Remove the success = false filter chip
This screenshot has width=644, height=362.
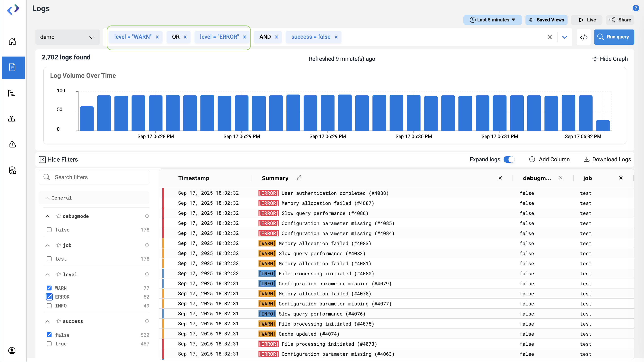tap(336, 37)
